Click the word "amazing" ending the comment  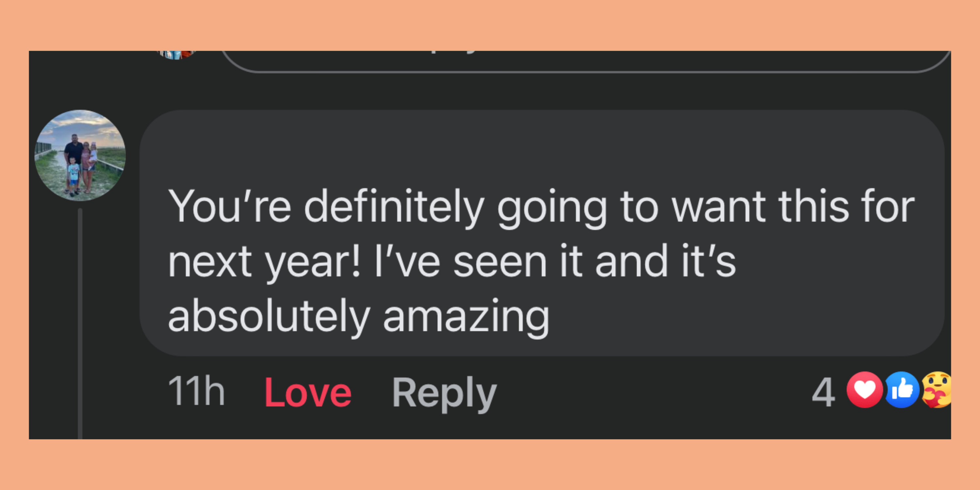coord(466,317)
